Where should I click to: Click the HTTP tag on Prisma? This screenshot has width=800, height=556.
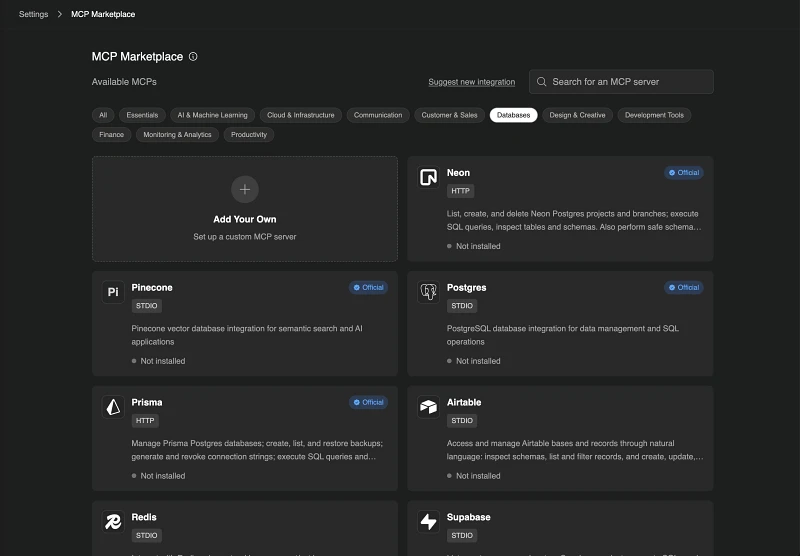(x=145, y=420)
